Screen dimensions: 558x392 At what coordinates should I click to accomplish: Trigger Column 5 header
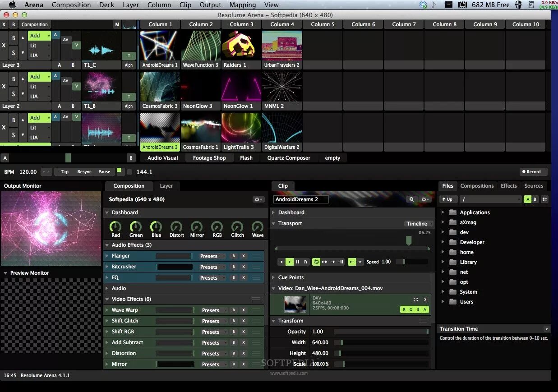[x=323, y=24]
